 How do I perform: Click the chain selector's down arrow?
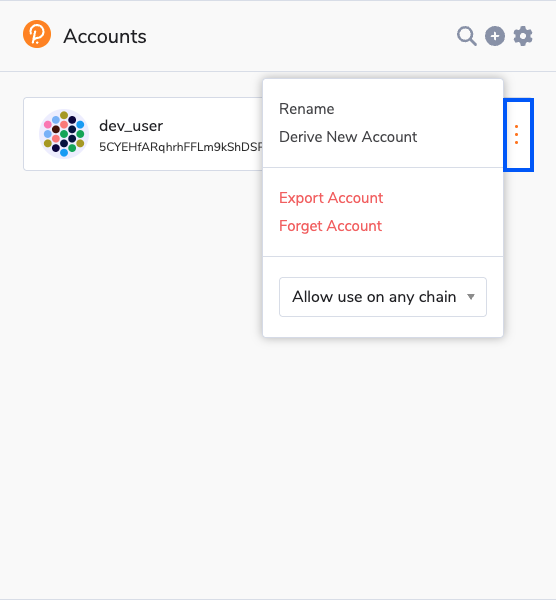tap(471, 297)
